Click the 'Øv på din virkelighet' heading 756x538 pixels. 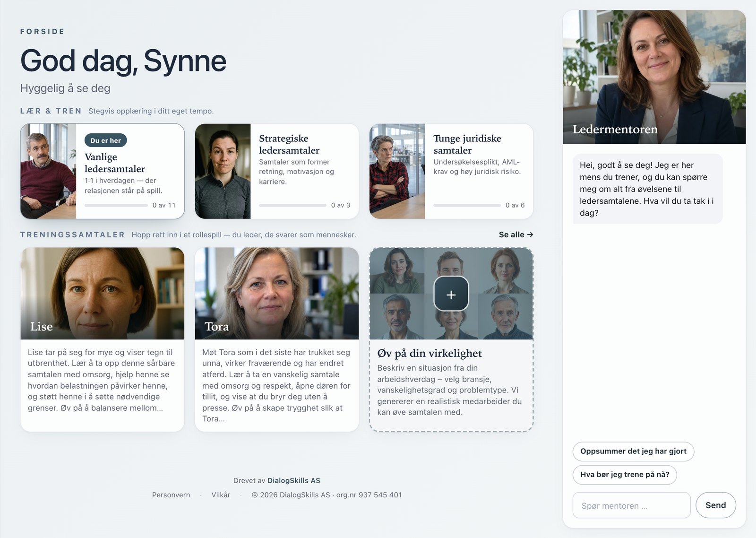click(x=430, y=353)
